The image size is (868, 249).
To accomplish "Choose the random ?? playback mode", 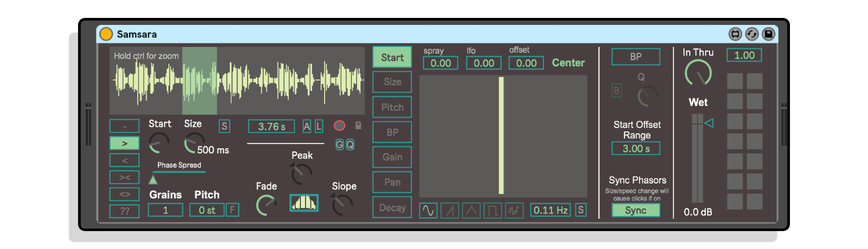I will click(124, 211).
